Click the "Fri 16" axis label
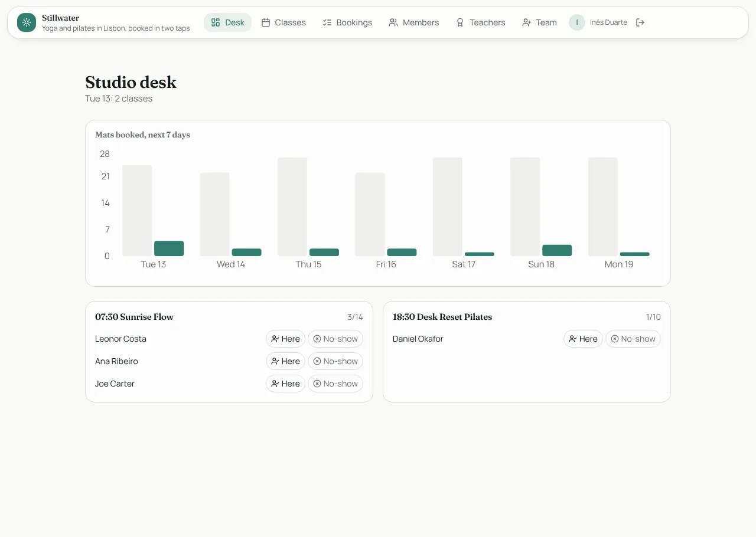756x537 pixels. tap(386, 264)
